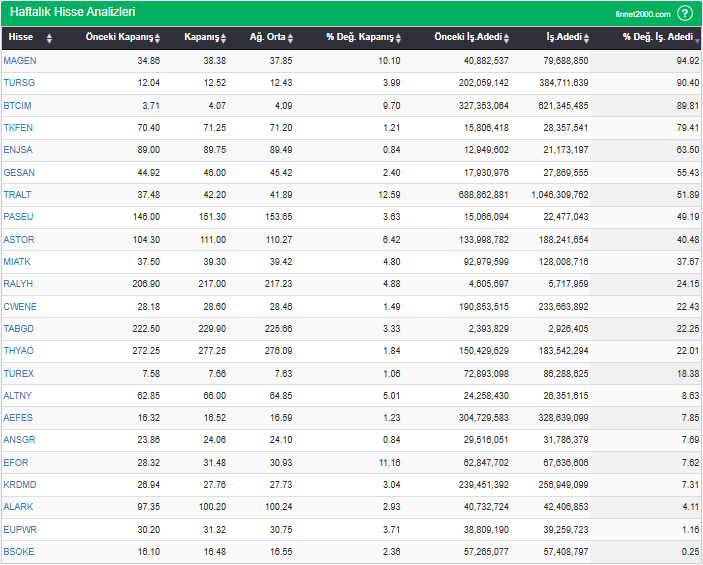This screenshot has height=565, width=703.
Task: Sort by Hisse column sort arrows
Action: tap(50, 38)
